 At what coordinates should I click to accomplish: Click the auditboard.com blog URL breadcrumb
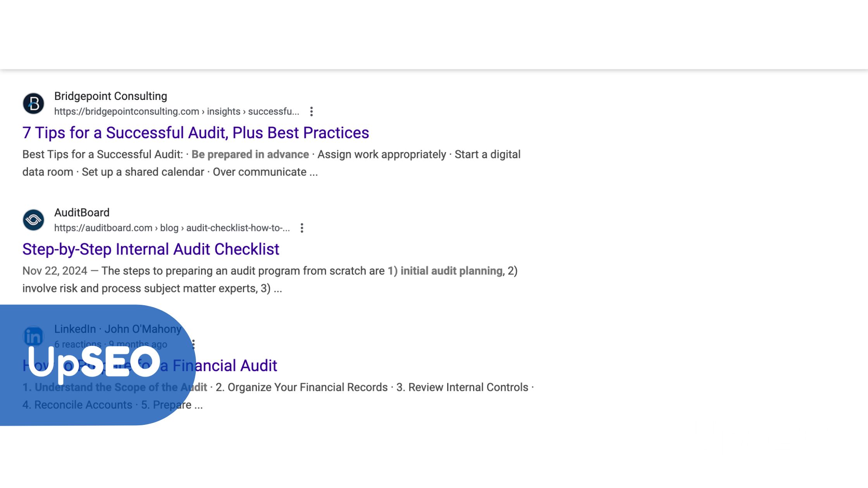[x=172, y=228]
